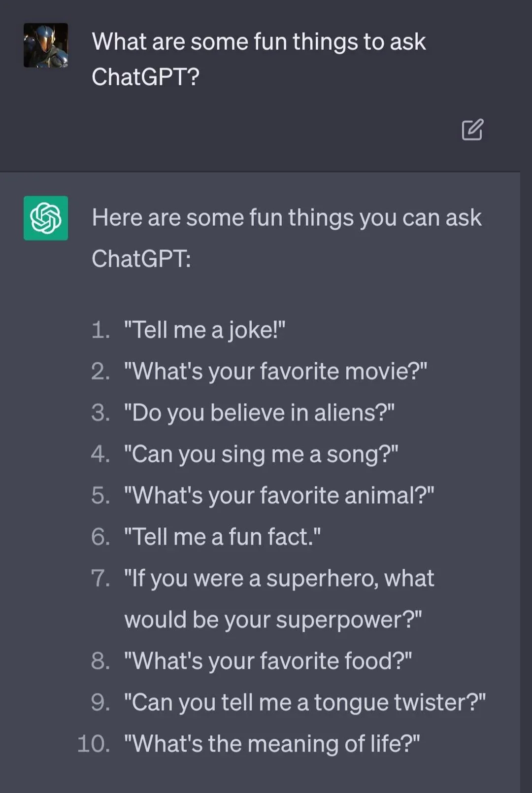This screenshot has height=793, width=532.
Task: Select "What's your favorite animal?" item
Action: (x=279, y=495)
